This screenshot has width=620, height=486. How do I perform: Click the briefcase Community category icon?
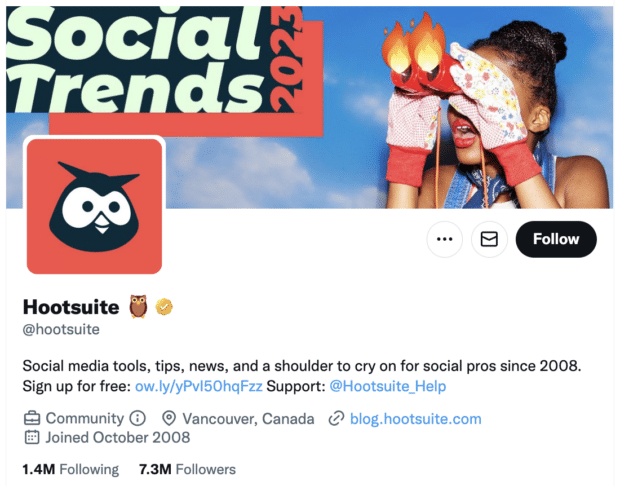click(x=32, y=419)
